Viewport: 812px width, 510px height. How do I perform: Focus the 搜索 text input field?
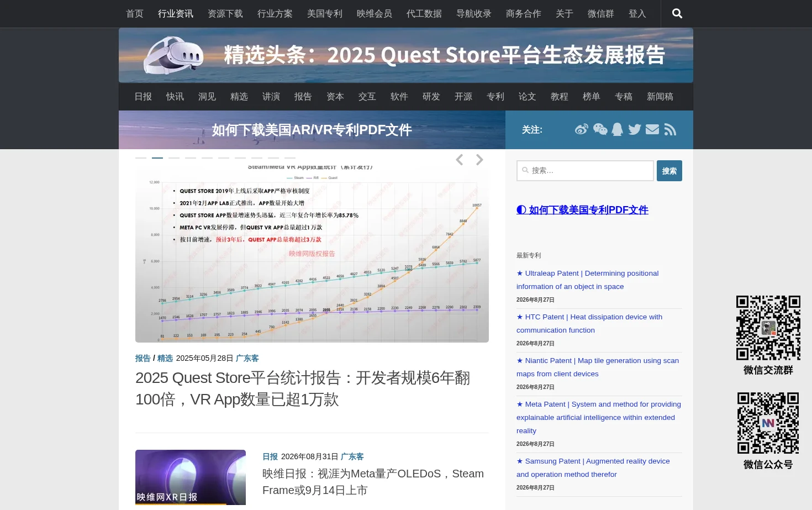click(x=586, y=171)
